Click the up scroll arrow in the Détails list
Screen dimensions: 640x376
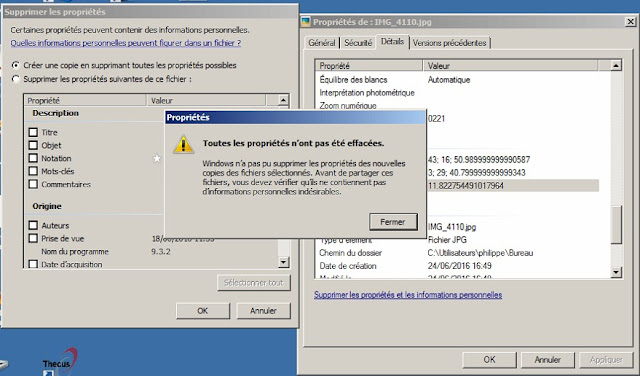(616, 65)
